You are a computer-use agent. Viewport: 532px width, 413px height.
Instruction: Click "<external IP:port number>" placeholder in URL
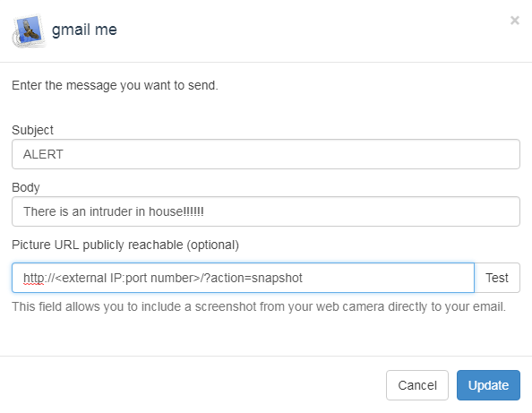pos(127,279)
